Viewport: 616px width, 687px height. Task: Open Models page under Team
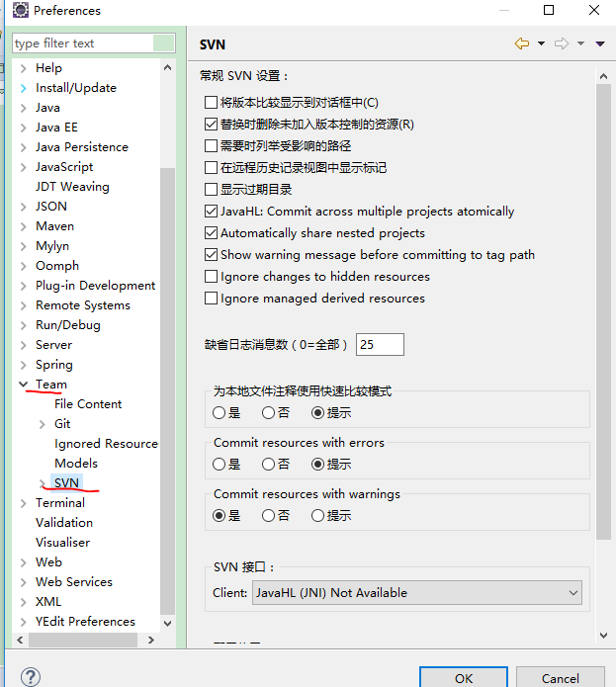pos(76,464)
